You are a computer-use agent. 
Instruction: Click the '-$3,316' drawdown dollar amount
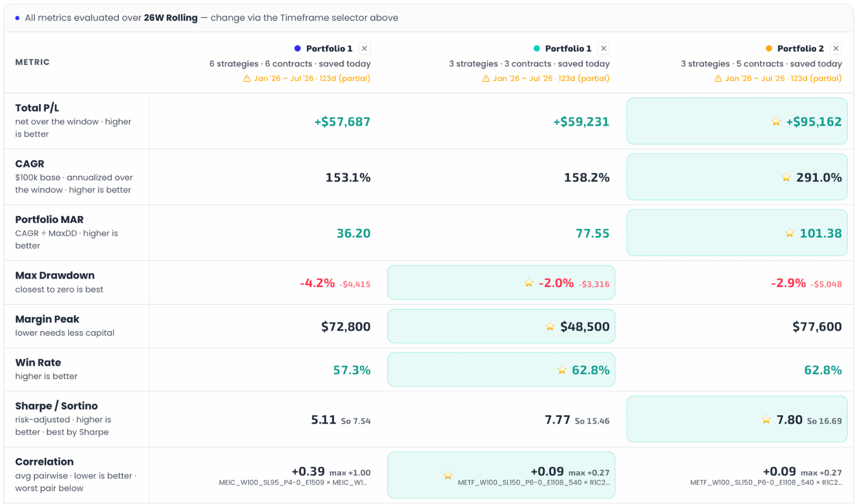(x=594, y=284)
